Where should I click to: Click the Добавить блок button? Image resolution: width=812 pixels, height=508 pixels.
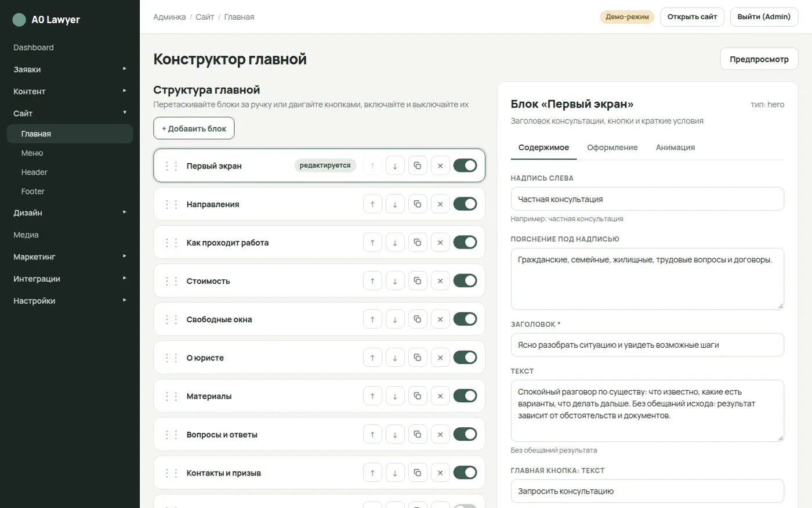pyautogui.click(x=194, y=128)
